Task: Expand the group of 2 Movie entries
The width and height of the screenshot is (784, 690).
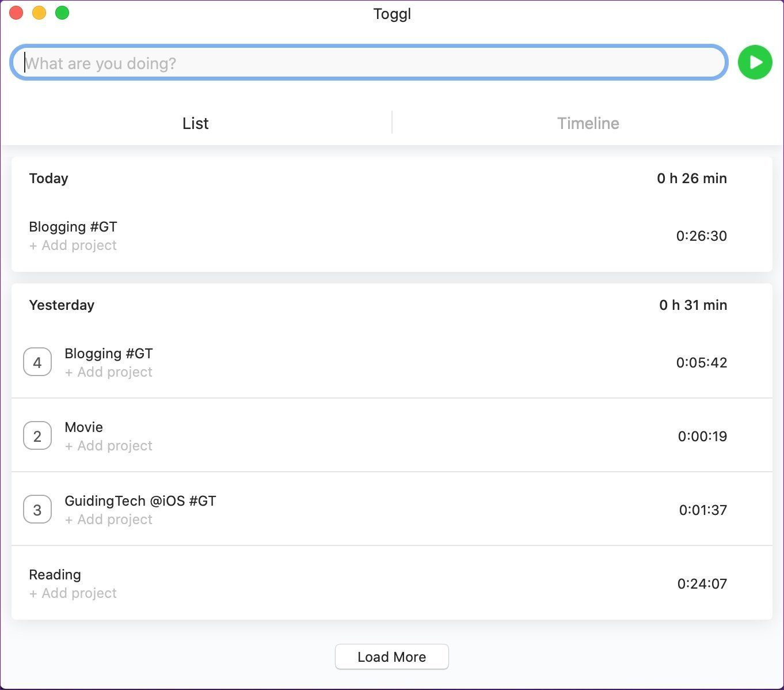Action: [x=37, y=436]
